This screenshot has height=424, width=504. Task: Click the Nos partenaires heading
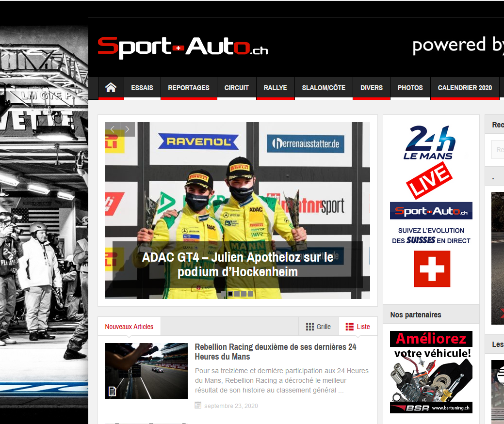(416, 314)
